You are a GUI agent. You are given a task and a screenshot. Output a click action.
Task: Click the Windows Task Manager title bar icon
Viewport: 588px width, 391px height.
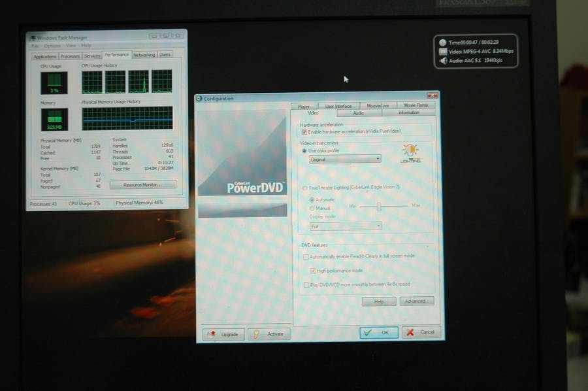33,38
